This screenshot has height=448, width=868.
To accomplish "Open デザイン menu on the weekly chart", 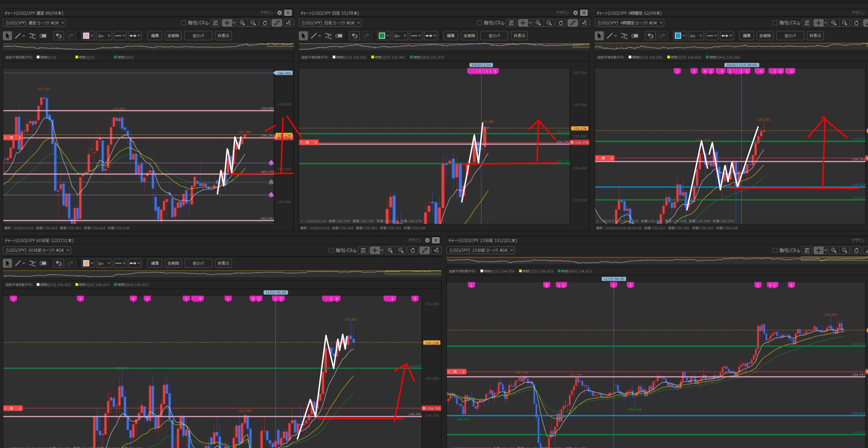I will coord(267,13).
